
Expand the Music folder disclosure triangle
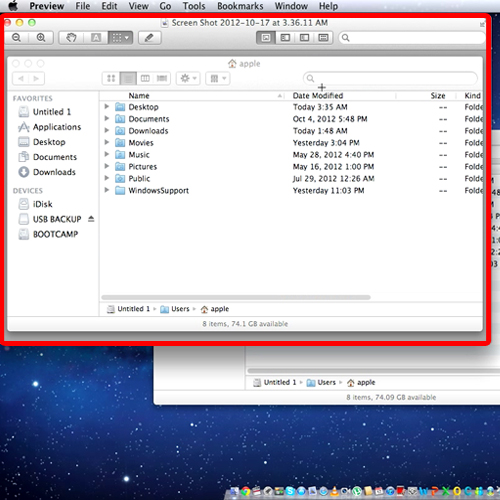pyautogui.click(x=107, y=154)
